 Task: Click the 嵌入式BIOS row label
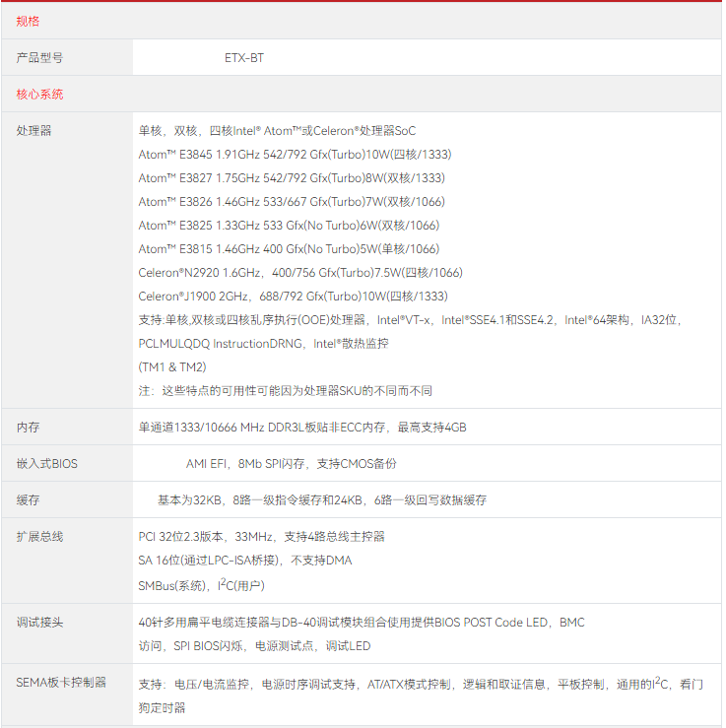click(x=46, y=464)
